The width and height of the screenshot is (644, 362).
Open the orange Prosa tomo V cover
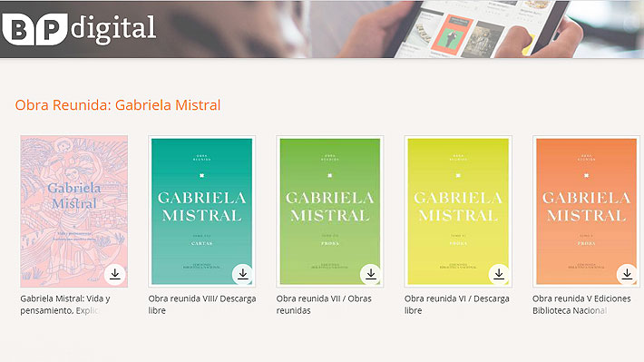pyautogui.click(x=586, y=211)
